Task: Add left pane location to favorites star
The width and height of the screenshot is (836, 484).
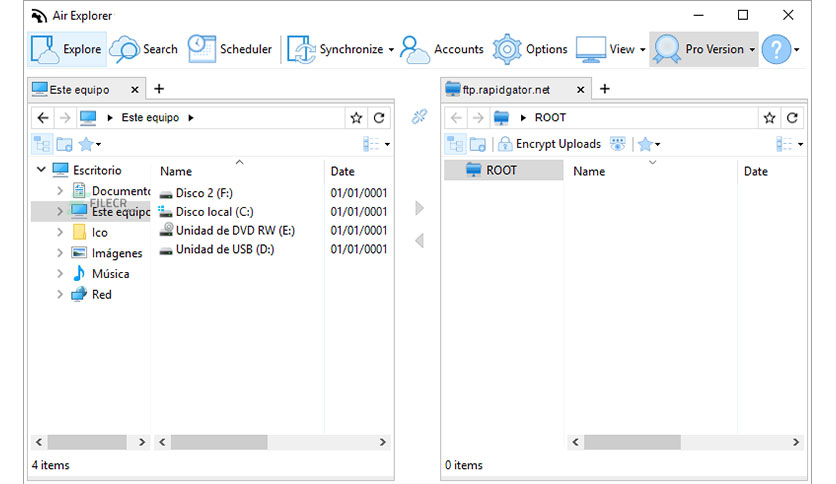Action: point(356,118)
